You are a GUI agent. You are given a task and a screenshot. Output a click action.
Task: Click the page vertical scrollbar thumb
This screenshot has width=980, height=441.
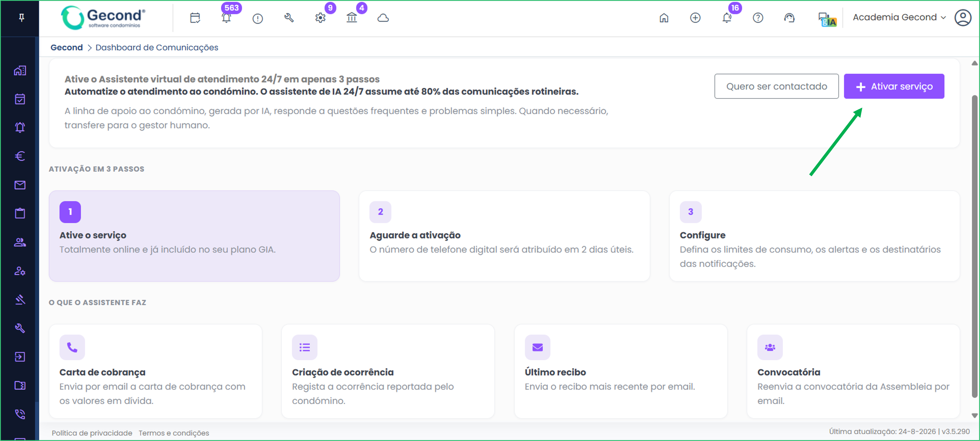pos(975,246)
